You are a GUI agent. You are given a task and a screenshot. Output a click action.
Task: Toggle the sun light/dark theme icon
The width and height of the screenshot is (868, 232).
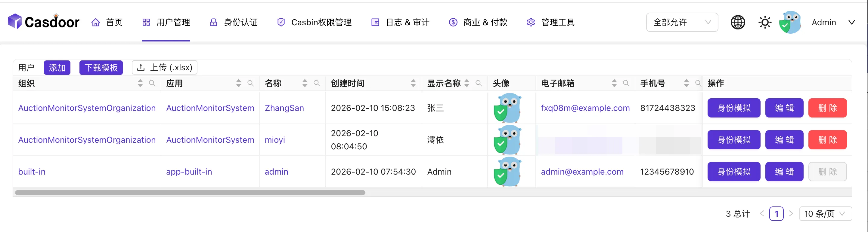click(764, 23)
